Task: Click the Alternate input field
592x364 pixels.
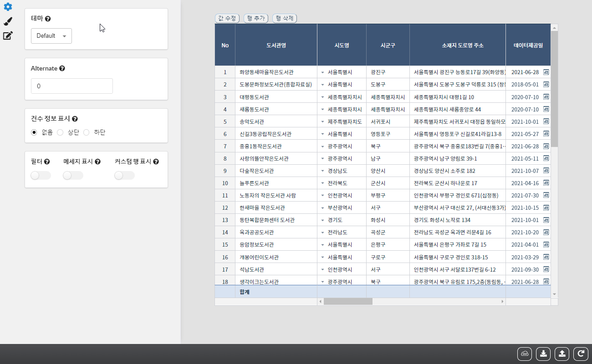Action: click(x=72, y=86)
